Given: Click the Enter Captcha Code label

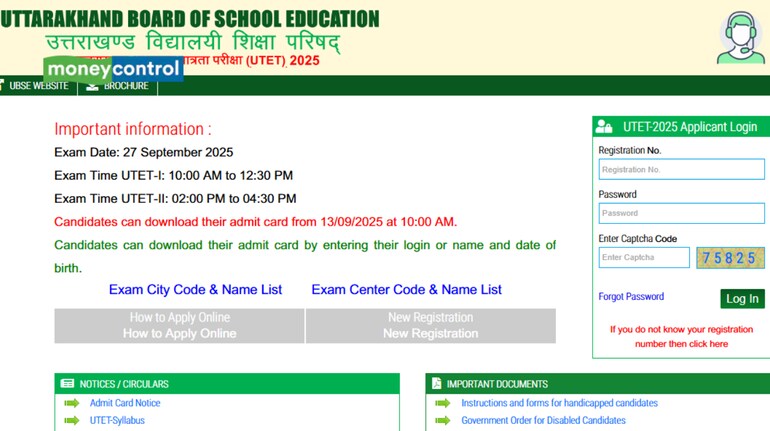Looking at the screenshot, I should pyautogui.click(x=637, y=239).
